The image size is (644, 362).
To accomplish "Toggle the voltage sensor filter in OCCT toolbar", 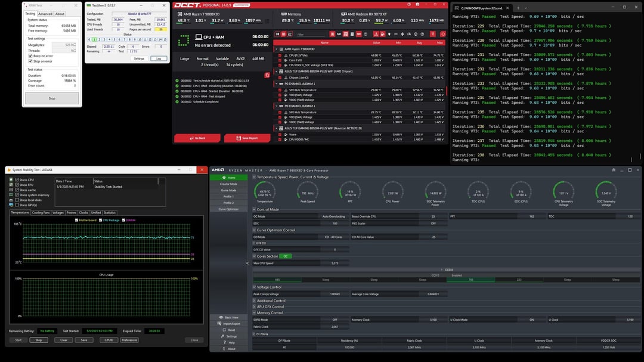I will pyautogui.click(x=382, y=34).
